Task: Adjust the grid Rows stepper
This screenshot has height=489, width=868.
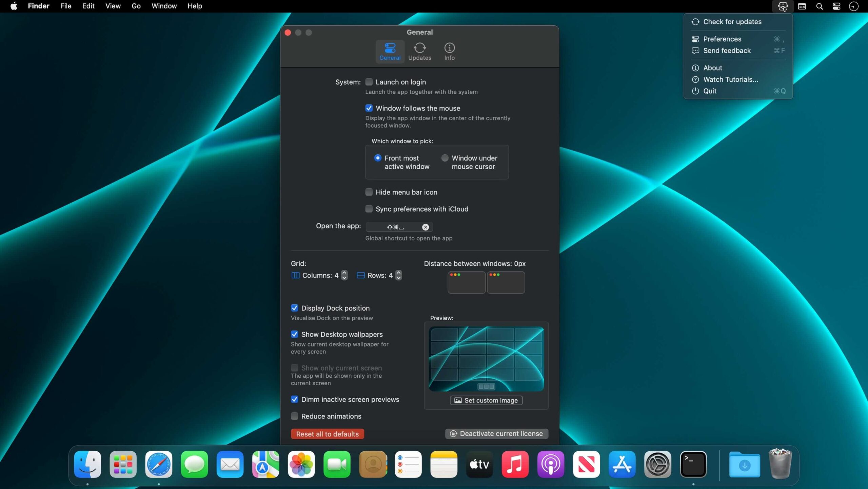Action: coord(398,275)
